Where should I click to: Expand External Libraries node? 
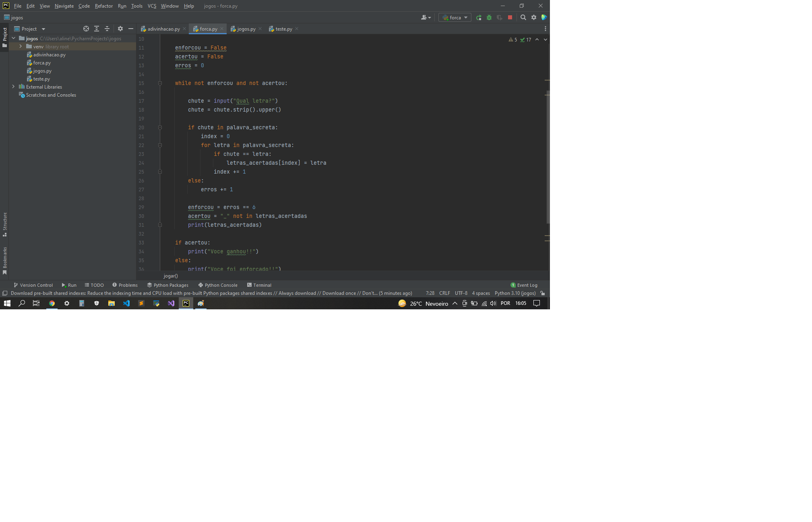[x=14, y=87]
